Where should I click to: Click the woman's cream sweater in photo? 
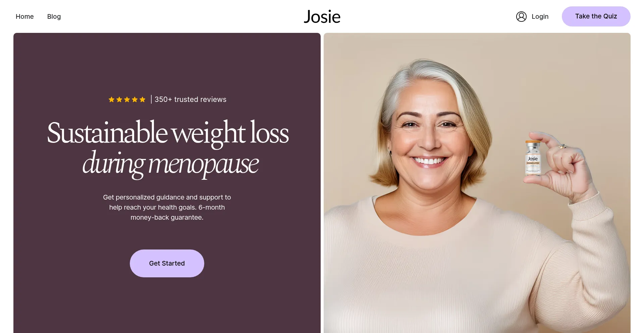pyautogui.click(x=470, y=268)
